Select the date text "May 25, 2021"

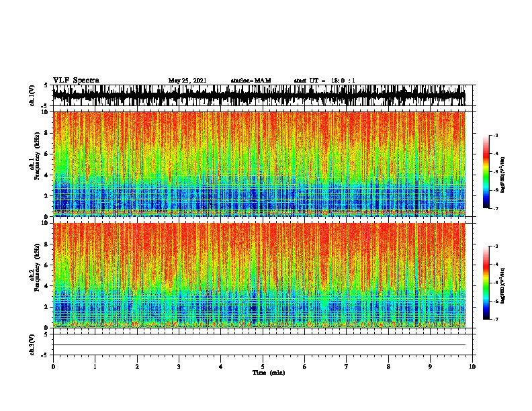point(187,81)
